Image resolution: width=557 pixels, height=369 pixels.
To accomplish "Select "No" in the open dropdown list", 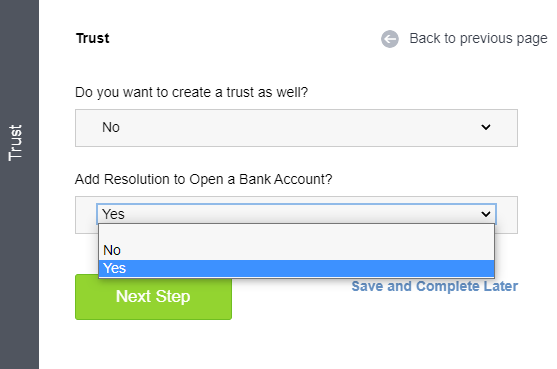I will pyautogui.click(x=296, y=250).
